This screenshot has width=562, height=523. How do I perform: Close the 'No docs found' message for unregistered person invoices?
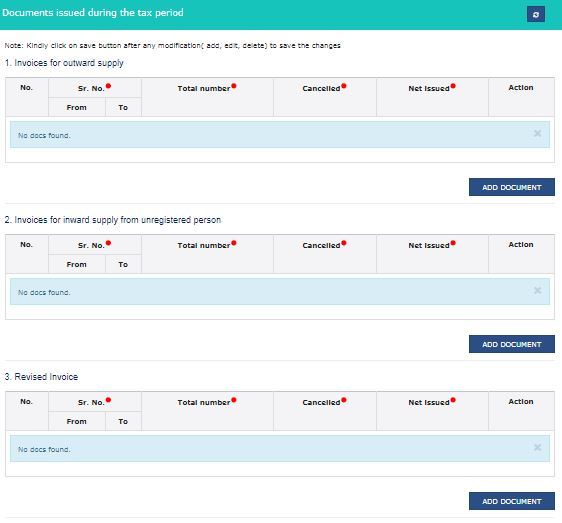(537, 290)
